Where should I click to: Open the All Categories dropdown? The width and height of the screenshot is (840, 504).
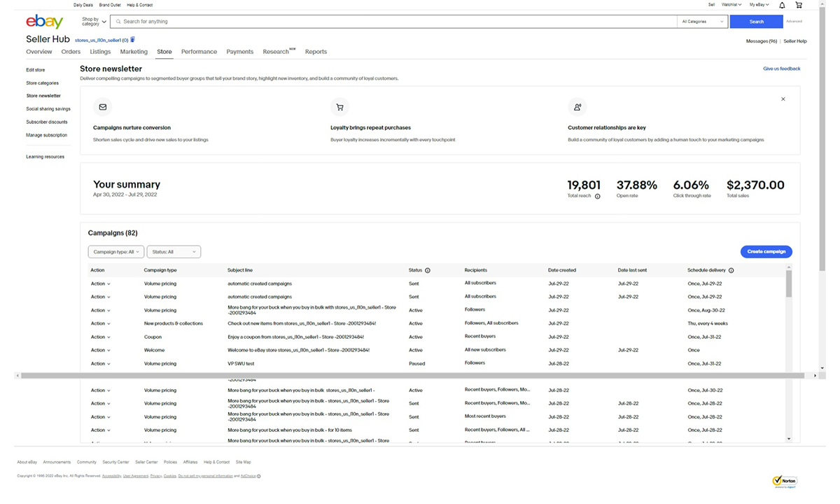(x=702, y=21)
